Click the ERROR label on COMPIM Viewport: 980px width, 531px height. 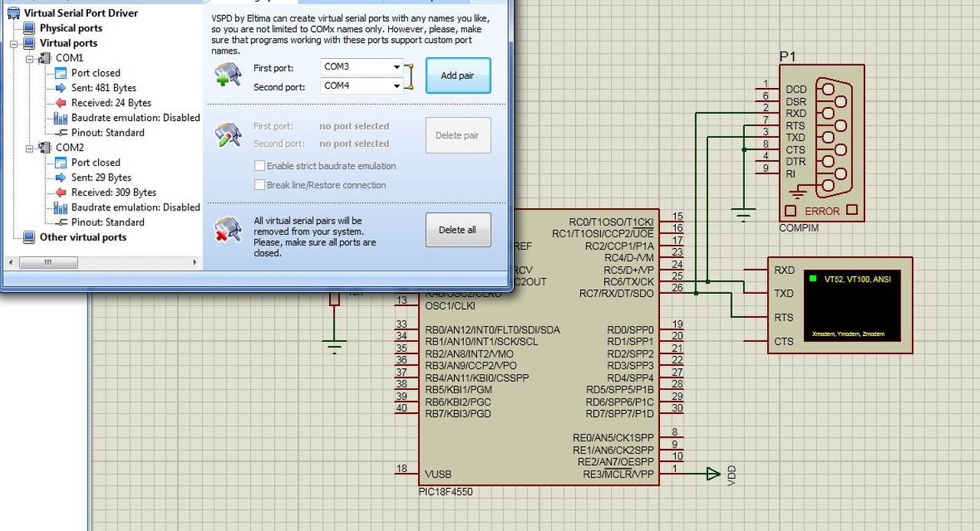click(822, 211)
